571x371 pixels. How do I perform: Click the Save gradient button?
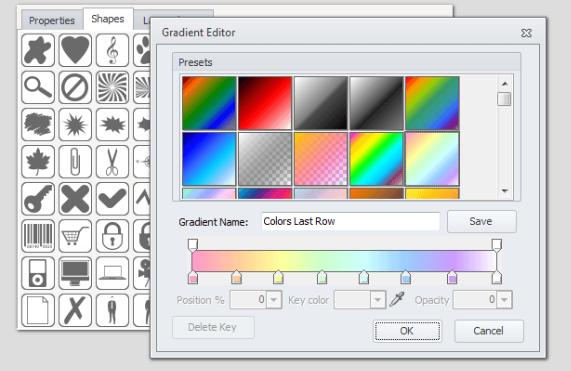[x=481, y=221]
